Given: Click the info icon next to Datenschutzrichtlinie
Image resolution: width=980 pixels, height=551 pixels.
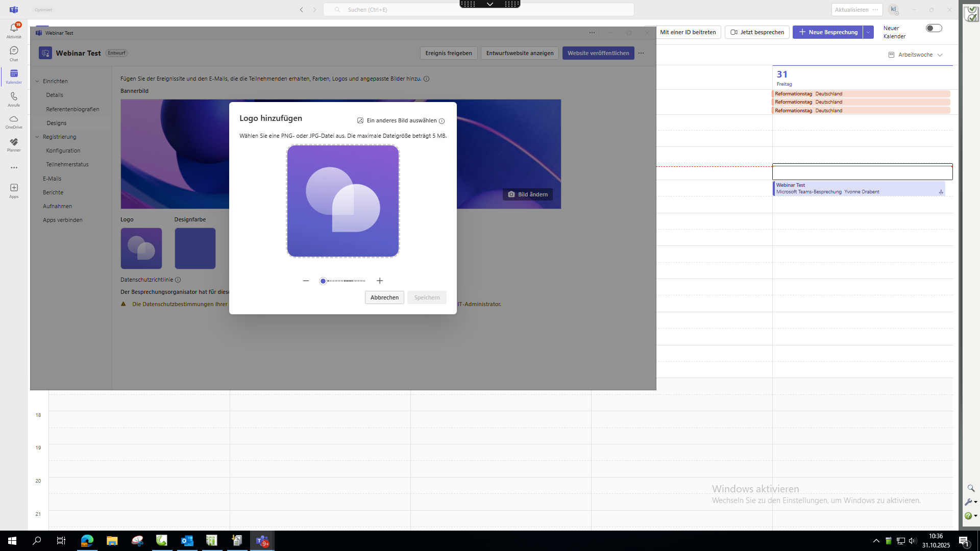Looking at the screenshot, I should click(x=178, y=280).
